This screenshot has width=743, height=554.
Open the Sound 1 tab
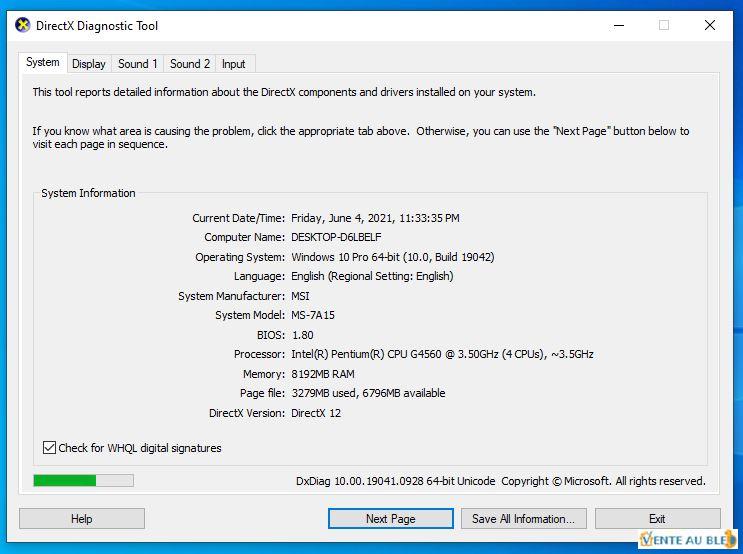pyautogui.click(x=137, y=64)
